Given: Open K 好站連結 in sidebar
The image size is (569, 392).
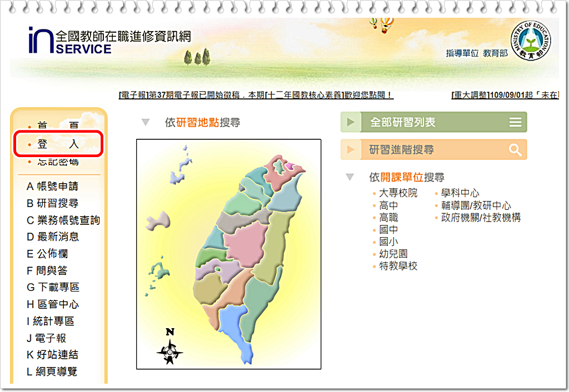Looking at the screenshot, I should [x=53, y=354].
